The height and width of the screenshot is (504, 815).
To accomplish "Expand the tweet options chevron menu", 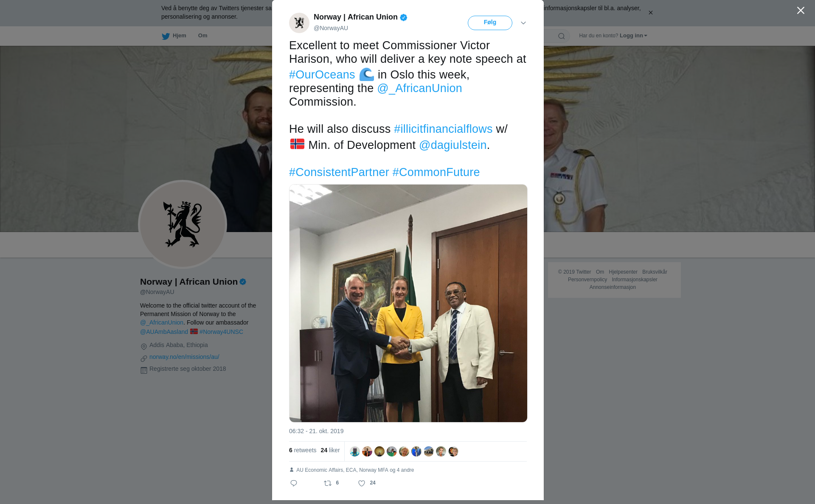I will pyautogui.click(x=523, y=23).
